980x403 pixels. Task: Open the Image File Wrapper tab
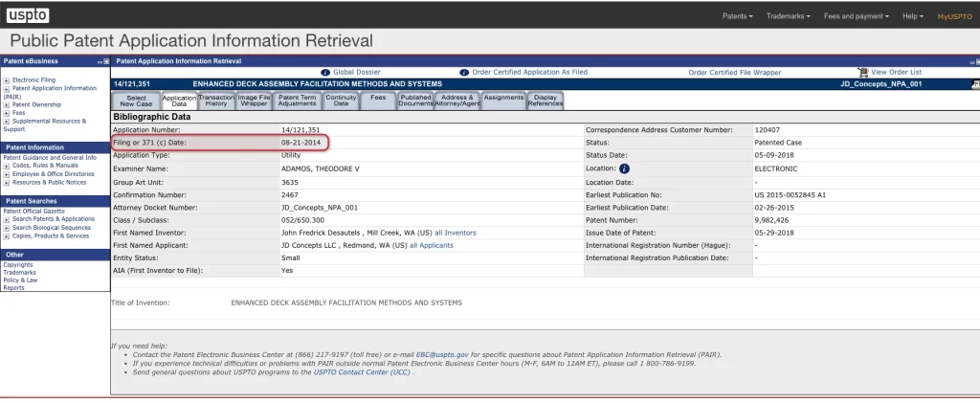click(x=254, y=101)
